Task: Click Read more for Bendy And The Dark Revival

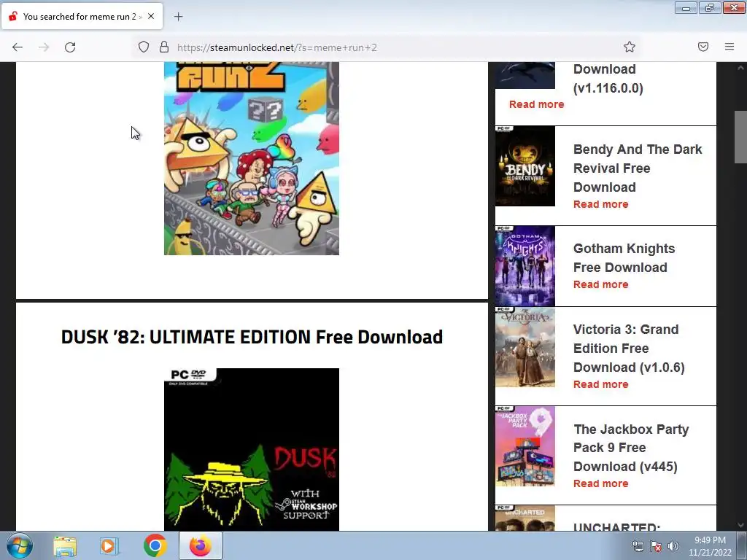Action: pyautogui.click(x=601, y=204)
